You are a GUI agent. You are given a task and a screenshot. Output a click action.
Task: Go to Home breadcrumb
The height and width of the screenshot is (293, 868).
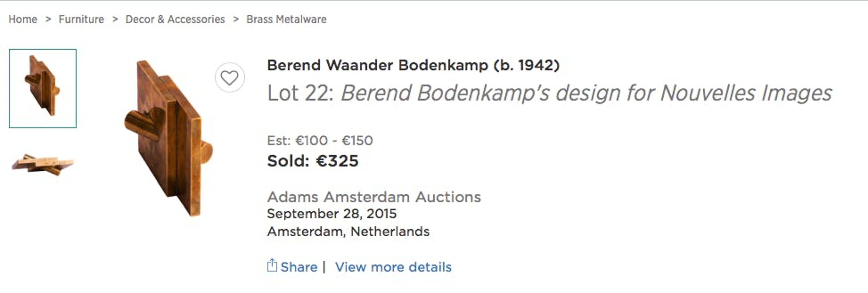coord(23,19)
